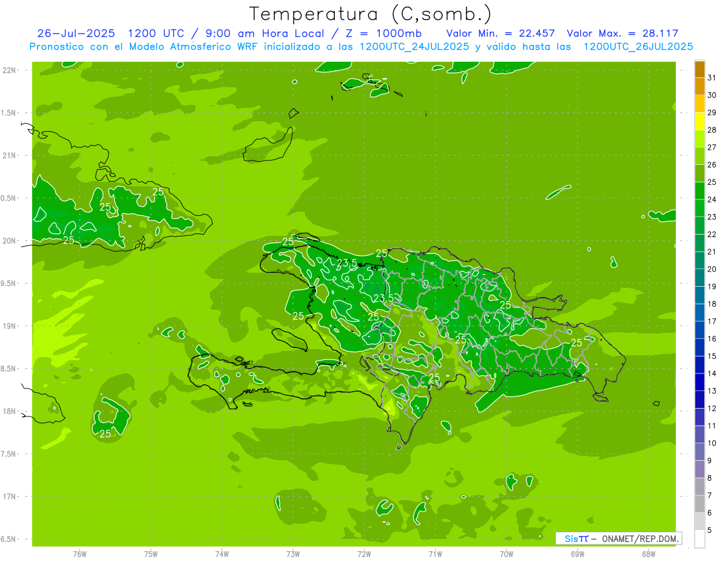
Task: Click the color scale value 18
Action: [712, 304]
